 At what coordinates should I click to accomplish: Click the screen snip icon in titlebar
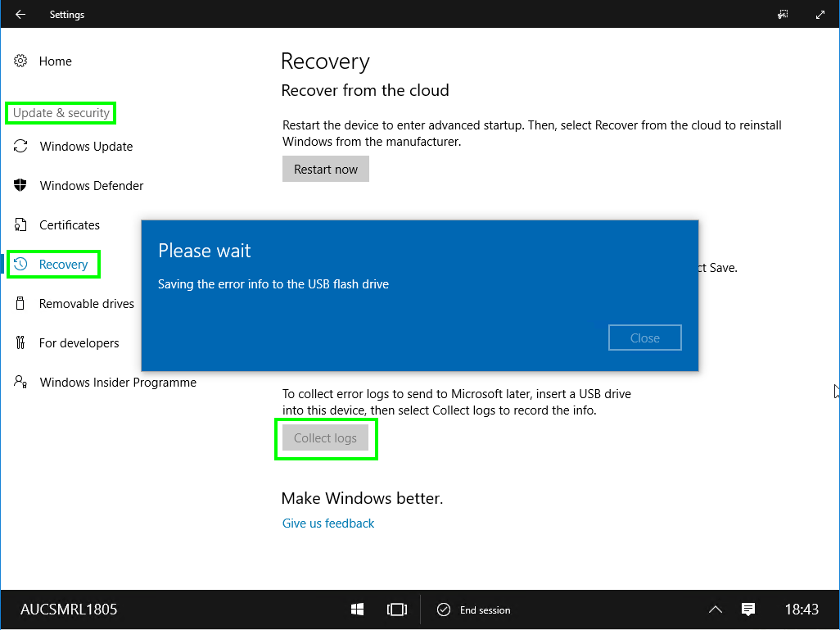[x=783, y=14]
